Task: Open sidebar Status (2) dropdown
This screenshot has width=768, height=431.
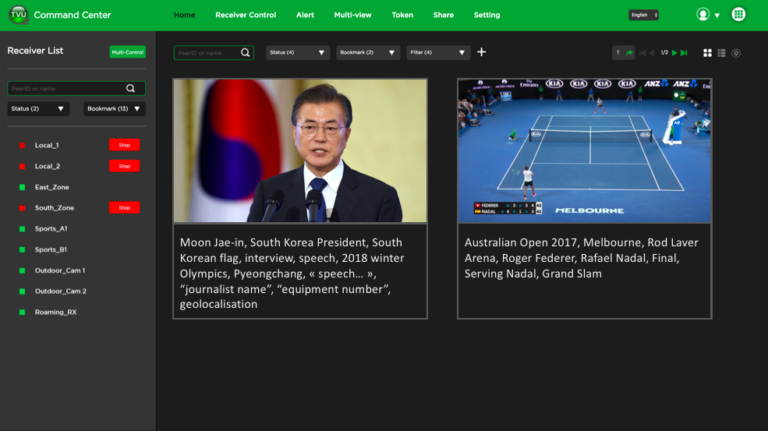Action: point(38,109)
